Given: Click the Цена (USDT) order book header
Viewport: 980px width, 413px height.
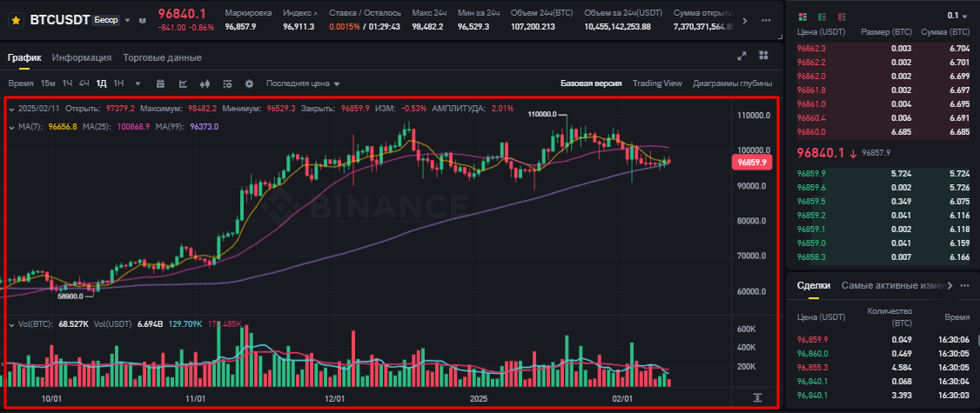Looking at the screenshot, I should tap(822, 31).
